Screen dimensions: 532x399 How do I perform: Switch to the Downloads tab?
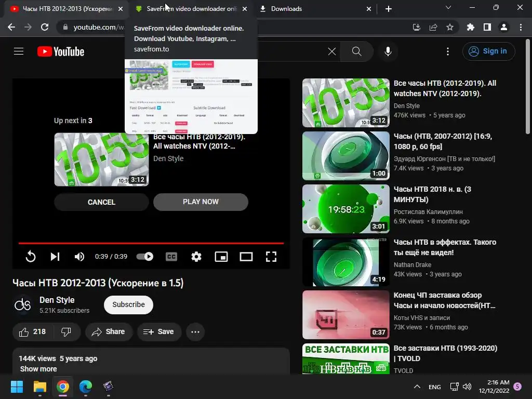click(315, 9)
